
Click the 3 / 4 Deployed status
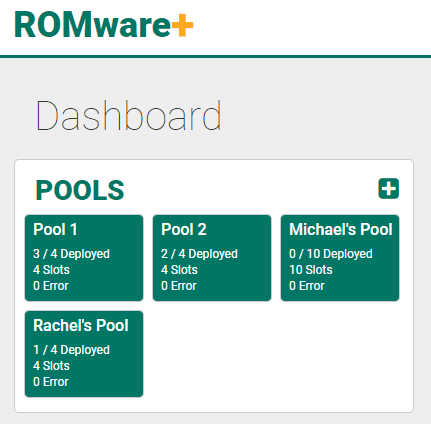coord(71,254)
